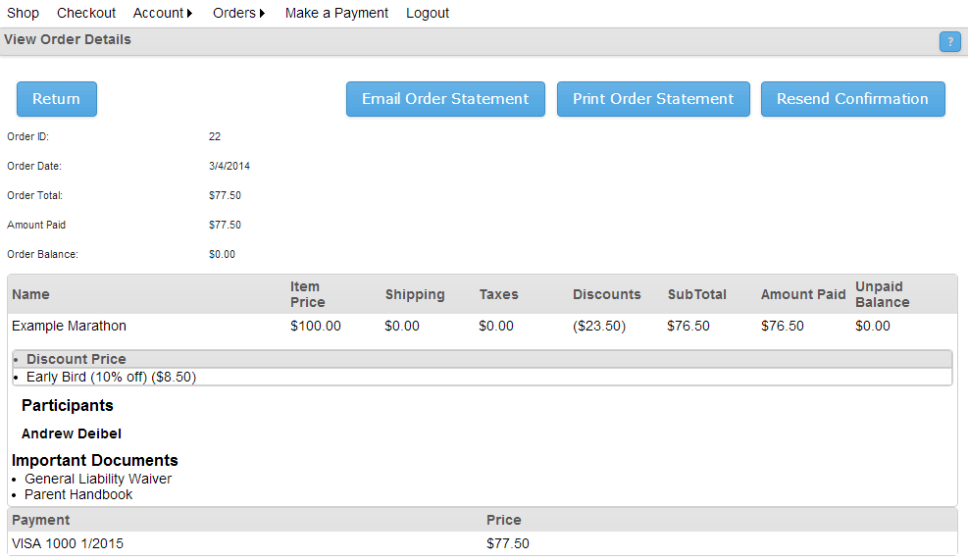Viewport: 968px width, 560px height.
Task: Click the $100.00 item price cell
Action: click(316, 326)
